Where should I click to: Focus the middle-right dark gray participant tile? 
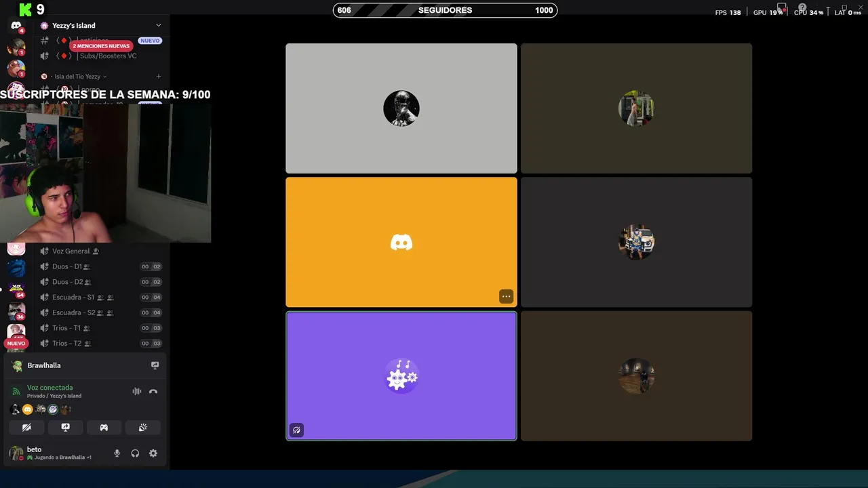(636, 242)
